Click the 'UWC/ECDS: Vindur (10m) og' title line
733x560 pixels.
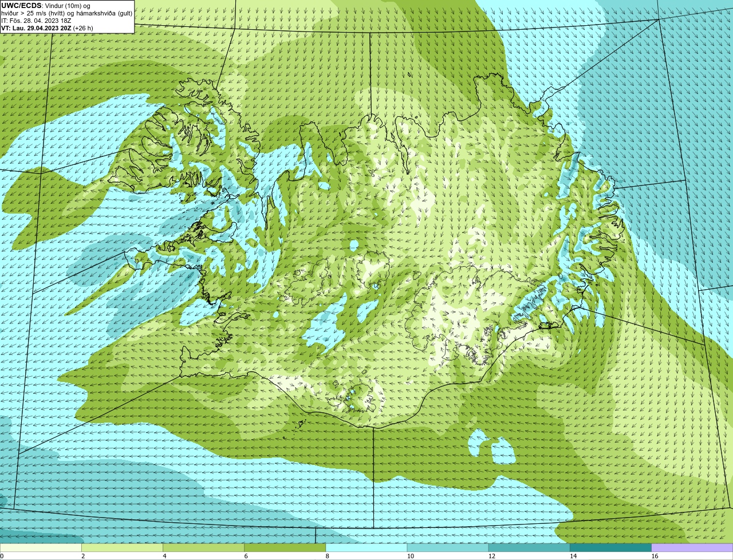[46, 6]
